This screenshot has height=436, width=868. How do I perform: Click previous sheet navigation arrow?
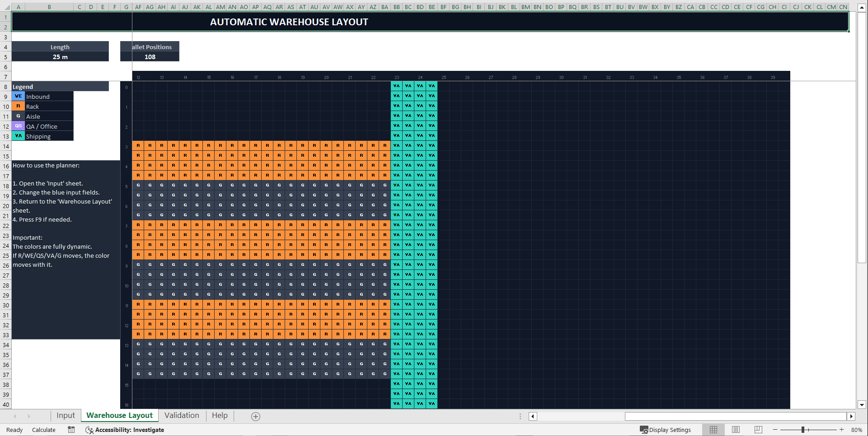click(x=15, y=416)
